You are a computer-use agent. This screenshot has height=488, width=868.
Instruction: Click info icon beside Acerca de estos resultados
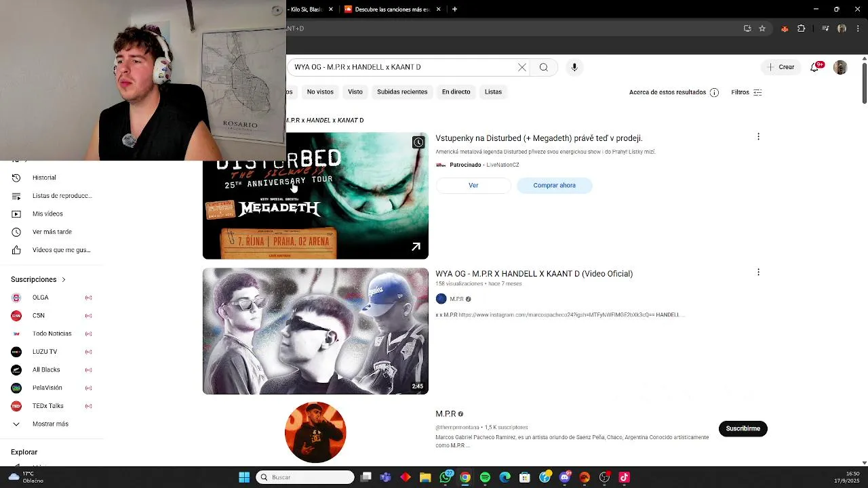714,92
